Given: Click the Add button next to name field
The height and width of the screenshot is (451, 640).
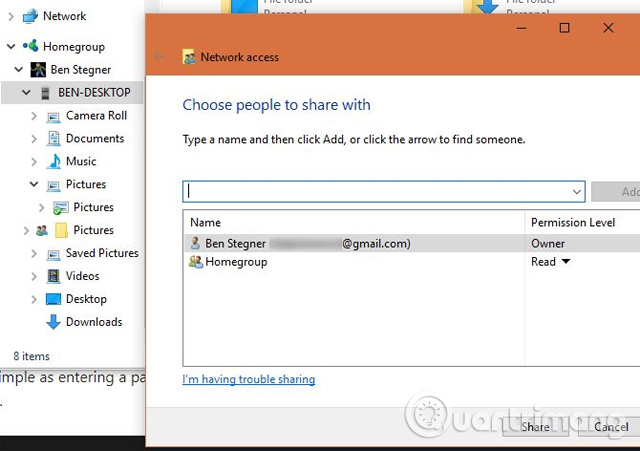Looking at the screenshot, I should [616, 191].
